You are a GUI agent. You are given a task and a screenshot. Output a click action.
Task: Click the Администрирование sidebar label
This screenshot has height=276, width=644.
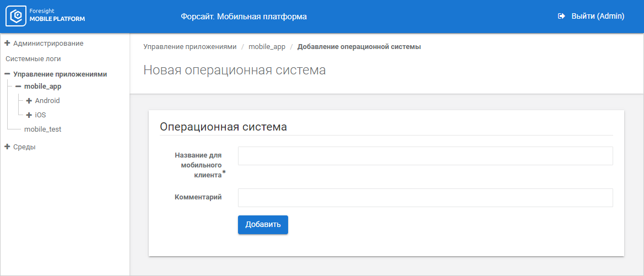[x=48, y=43]
